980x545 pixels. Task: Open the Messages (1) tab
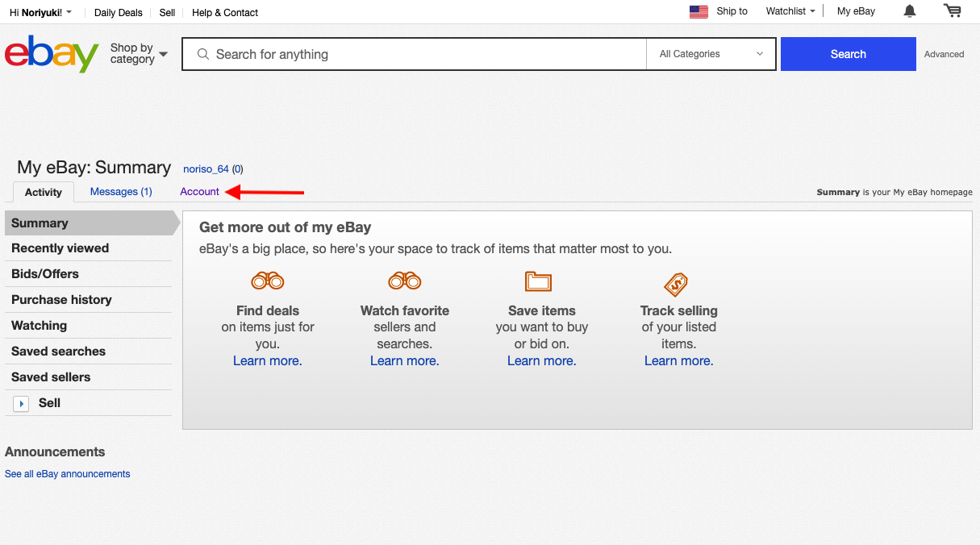coord(121,192)
